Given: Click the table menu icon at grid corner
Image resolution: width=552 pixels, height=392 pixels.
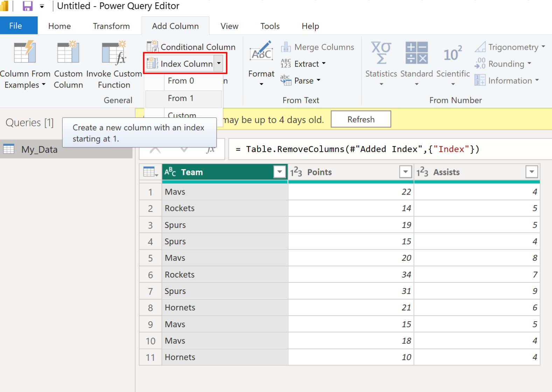Looking at the screenshot, I should 151,172.
